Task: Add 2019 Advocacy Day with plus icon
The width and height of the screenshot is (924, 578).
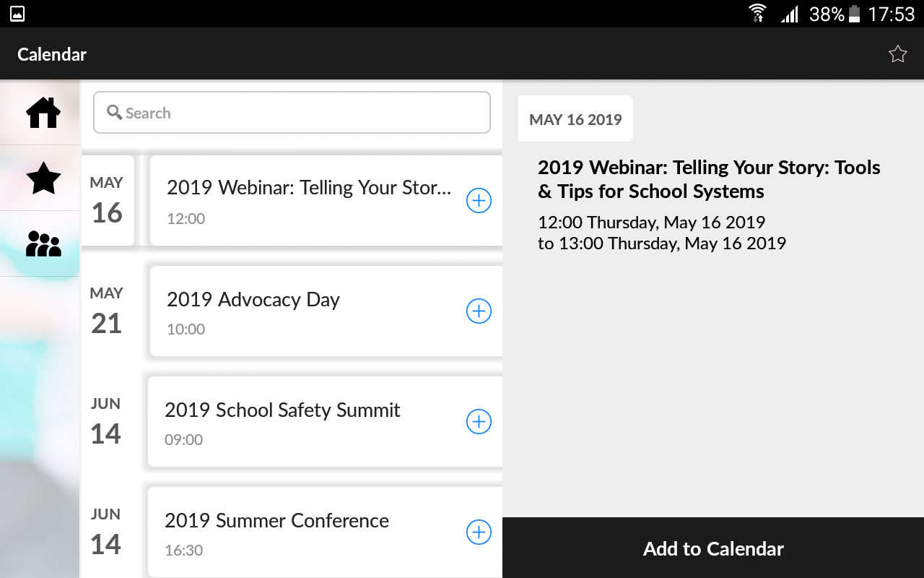Action: 479,311
